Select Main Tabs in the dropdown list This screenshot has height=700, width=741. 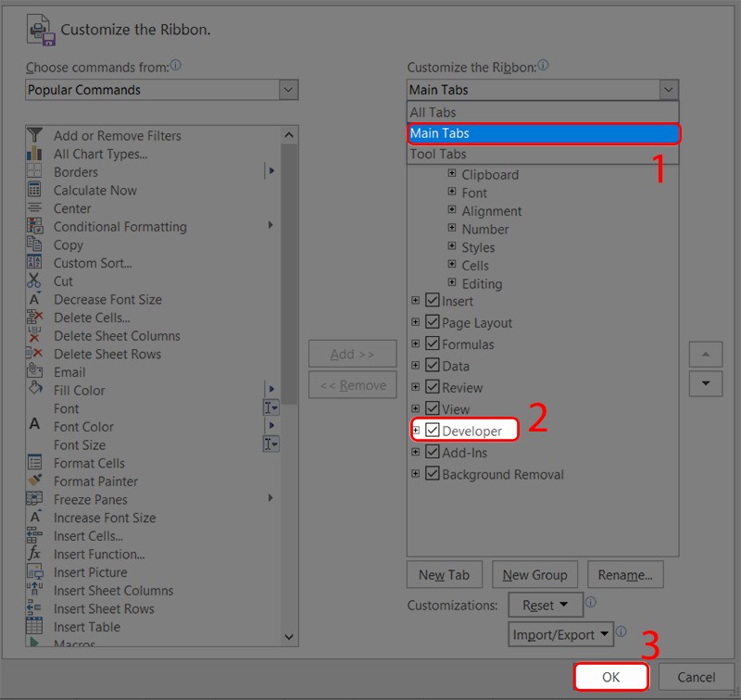pyautogui.click(x=544, y=133)
